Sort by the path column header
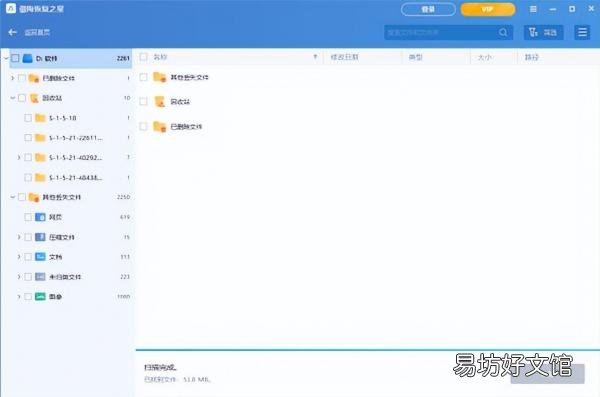The image size is (600, 397). [x=532, y=57]
